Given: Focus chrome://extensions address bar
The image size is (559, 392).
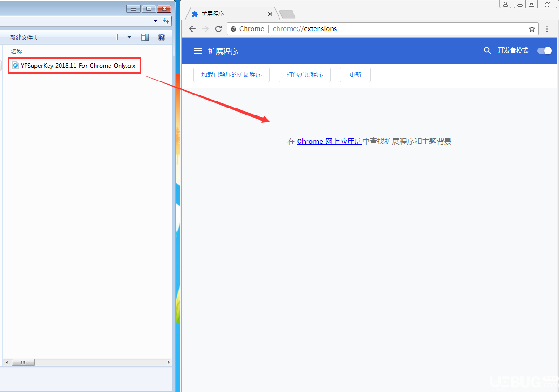Looking at the screenshot, I should pos(382,29).
